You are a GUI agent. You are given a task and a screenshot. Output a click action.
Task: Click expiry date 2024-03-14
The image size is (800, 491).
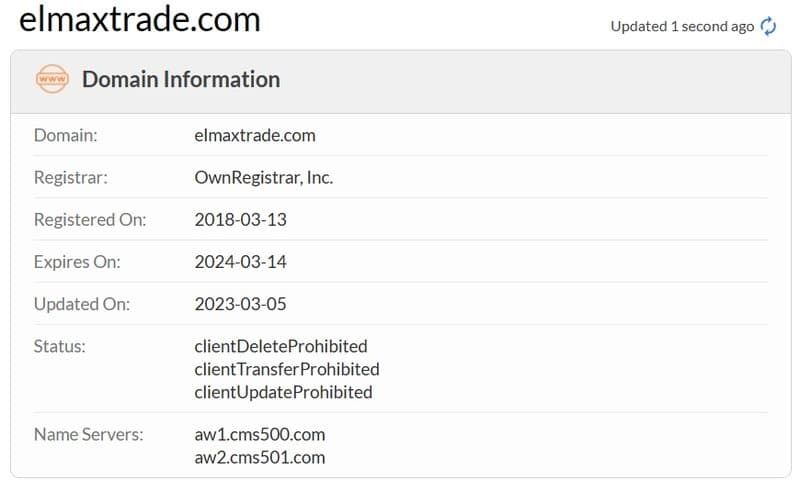click(240, 262)
